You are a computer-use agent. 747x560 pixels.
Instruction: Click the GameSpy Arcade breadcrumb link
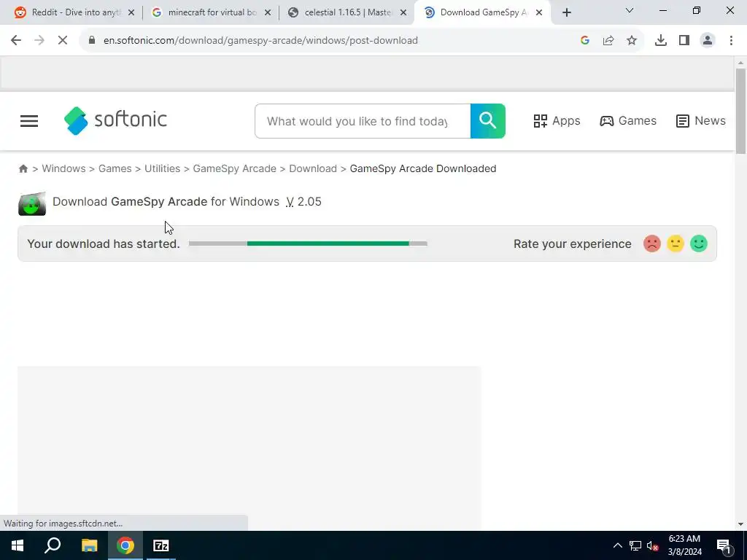point(234,168)
